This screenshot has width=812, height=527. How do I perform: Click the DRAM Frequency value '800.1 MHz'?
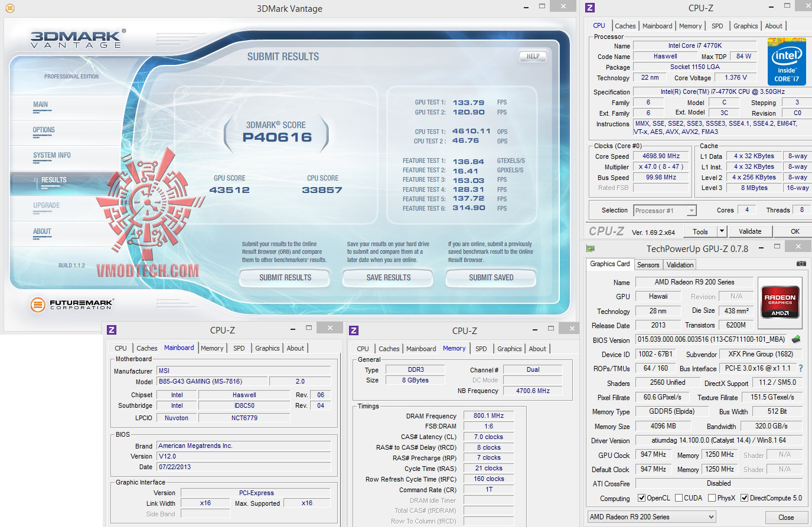point(488,416)
